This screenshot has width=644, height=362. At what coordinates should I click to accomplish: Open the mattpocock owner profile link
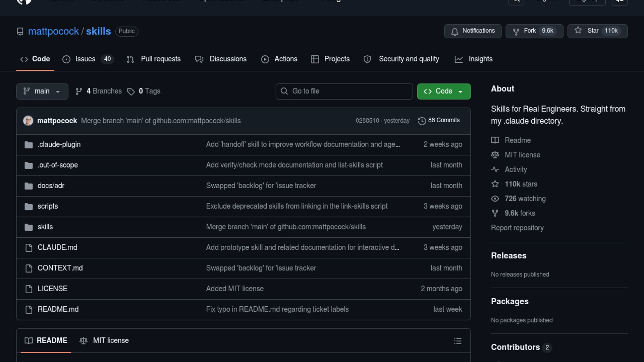coord(53,31)
